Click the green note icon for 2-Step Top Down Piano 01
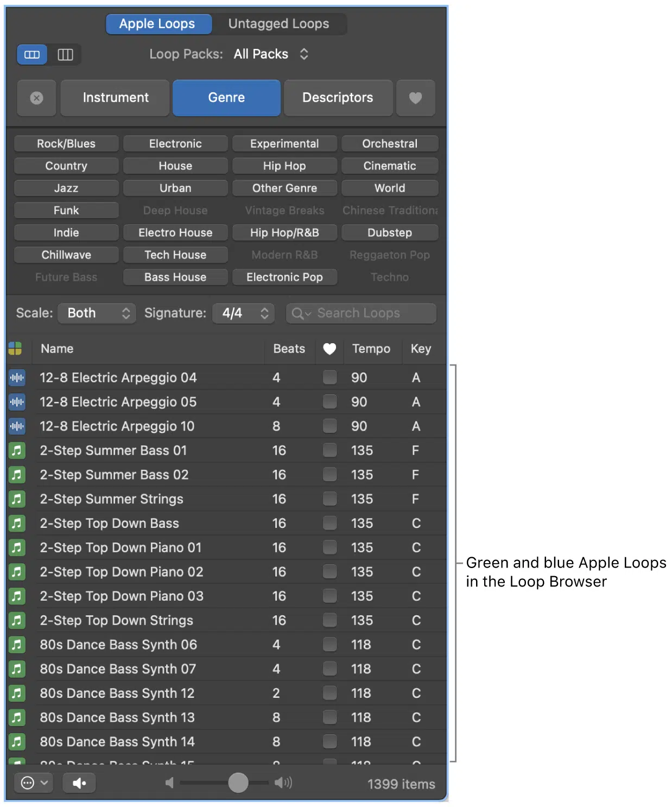Screen dimensions: 672x807 (x=17, y=547)
